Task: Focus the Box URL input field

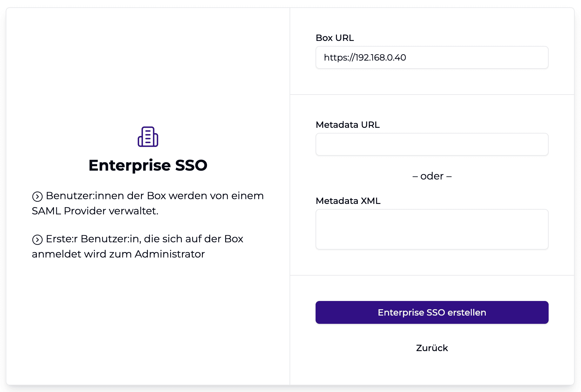Action: click(x=432, y=57)
